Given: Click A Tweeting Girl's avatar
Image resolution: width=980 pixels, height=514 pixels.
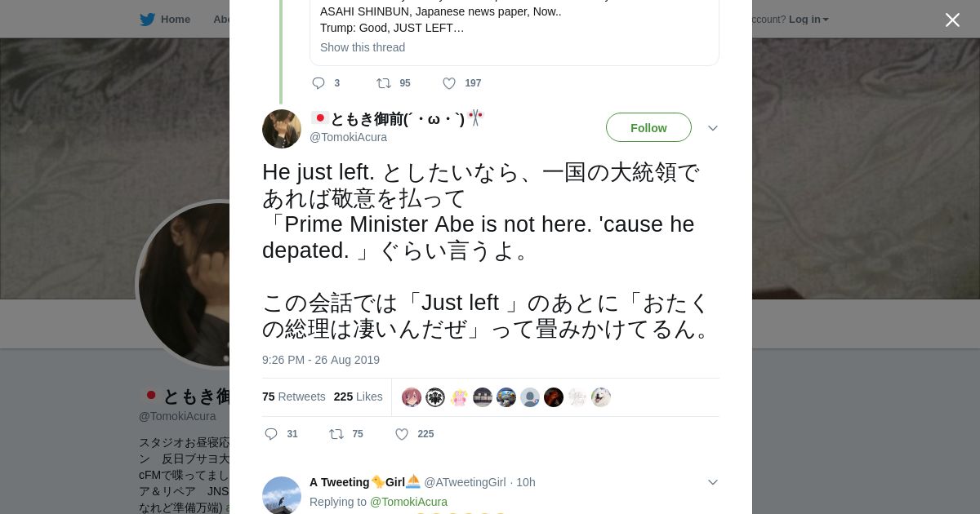Looking at the screenshot, I should click(x=282, y=495).
